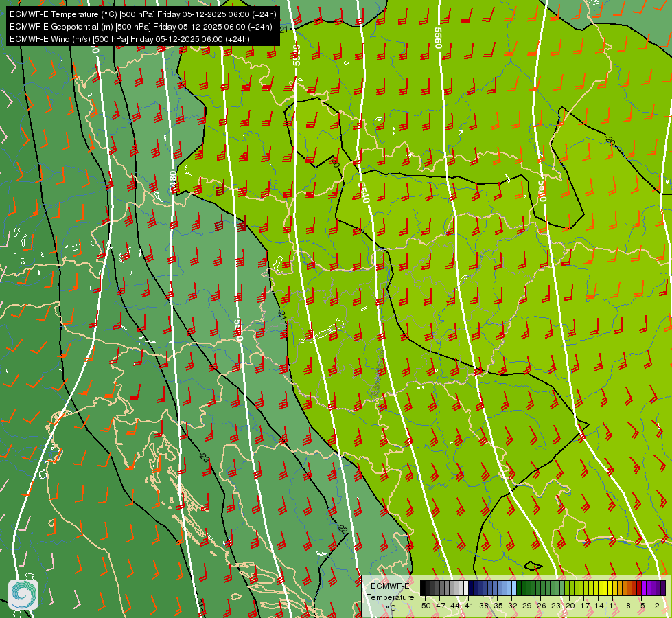Click the -41 value in temperature legend
Image resolution: width=672 pixels, height=618 pixels.
pos(468,606)
